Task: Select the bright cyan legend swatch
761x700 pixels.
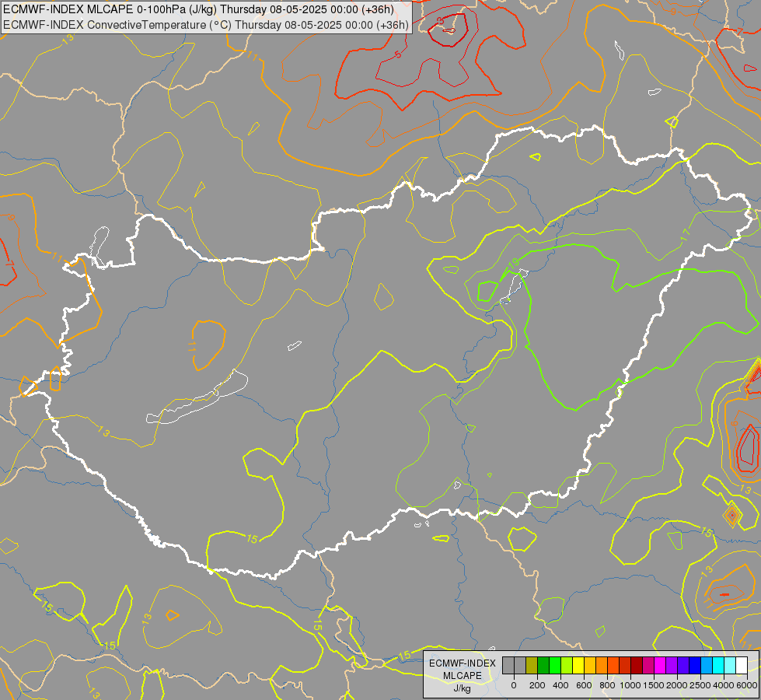Action: [719, 665]
